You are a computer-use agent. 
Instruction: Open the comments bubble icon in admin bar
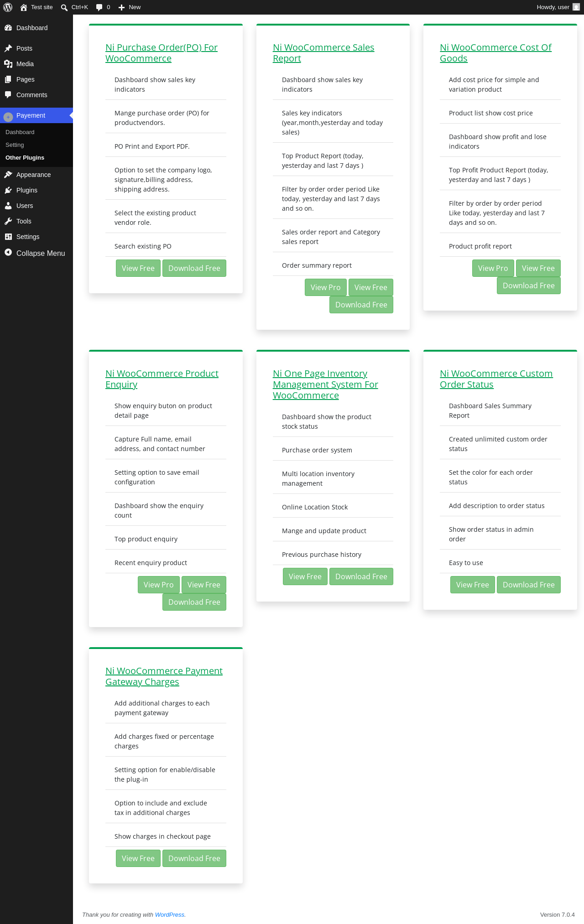pyautogui.click(x=99, y=7)
